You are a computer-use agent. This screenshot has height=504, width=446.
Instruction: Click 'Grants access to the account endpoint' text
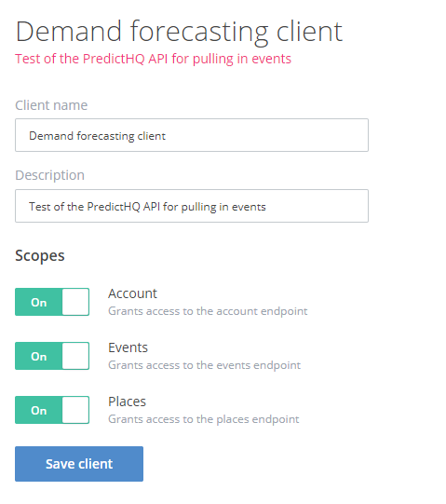pyautogui.click(x=208, y=311)
